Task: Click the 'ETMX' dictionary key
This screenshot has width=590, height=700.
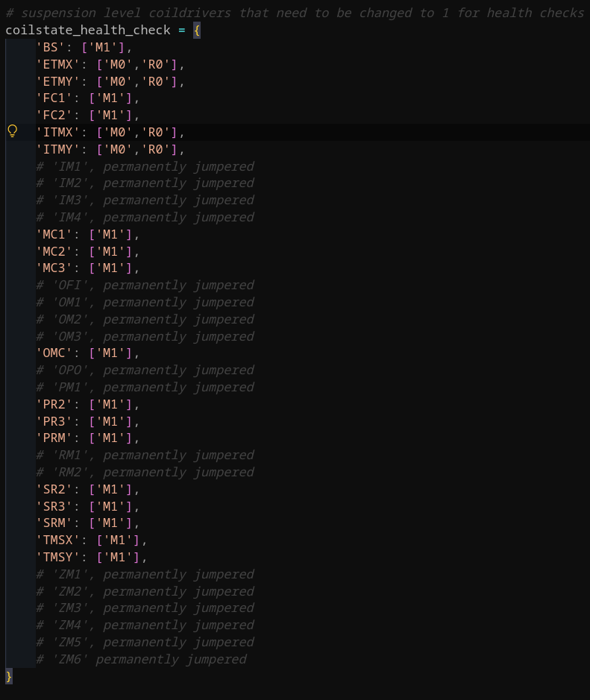Action: [58, 64]
